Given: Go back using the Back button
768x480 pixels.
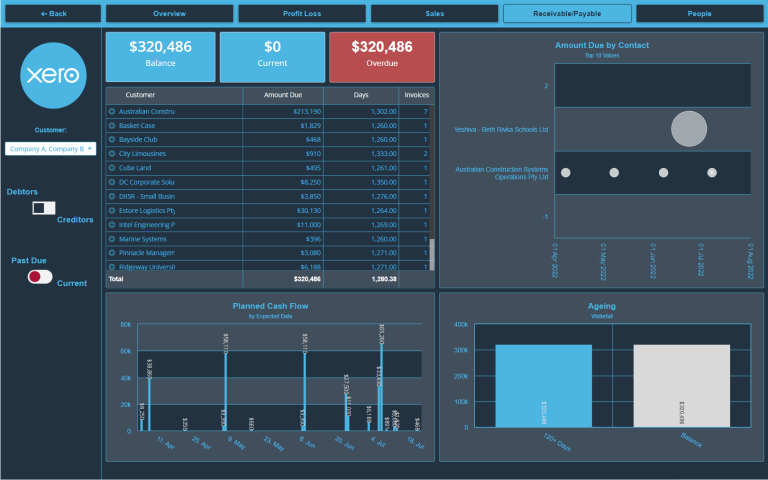Looking at the screenshot, I should [x=52, y=14].
